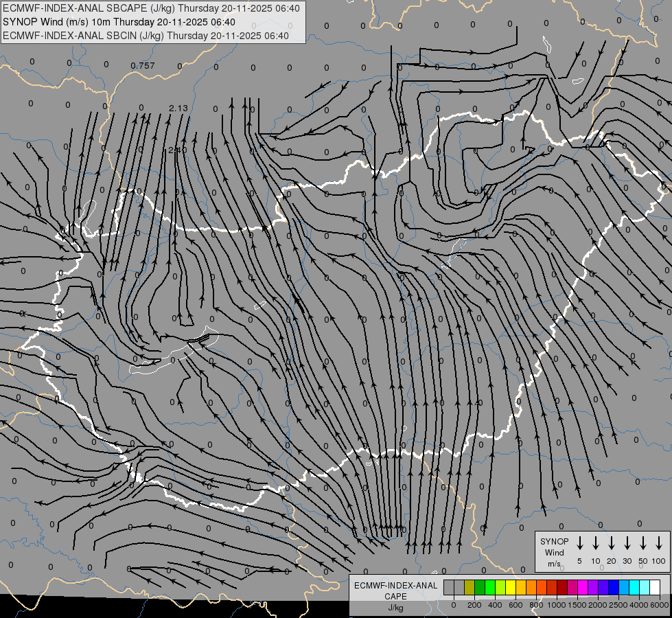Click the wind arrow above 50 in legend
Screen dimensions: 672x618
(643, 543)
